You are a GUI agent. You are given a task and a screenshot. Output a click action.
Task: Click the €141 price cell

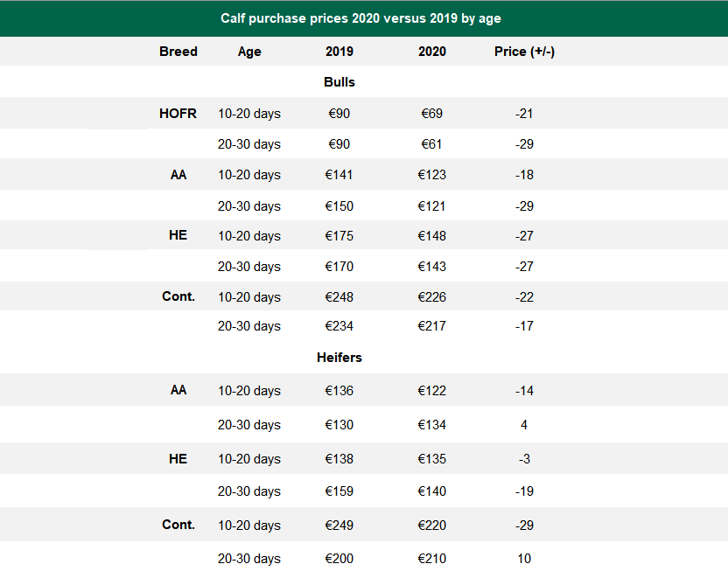[x=339, y=175]
